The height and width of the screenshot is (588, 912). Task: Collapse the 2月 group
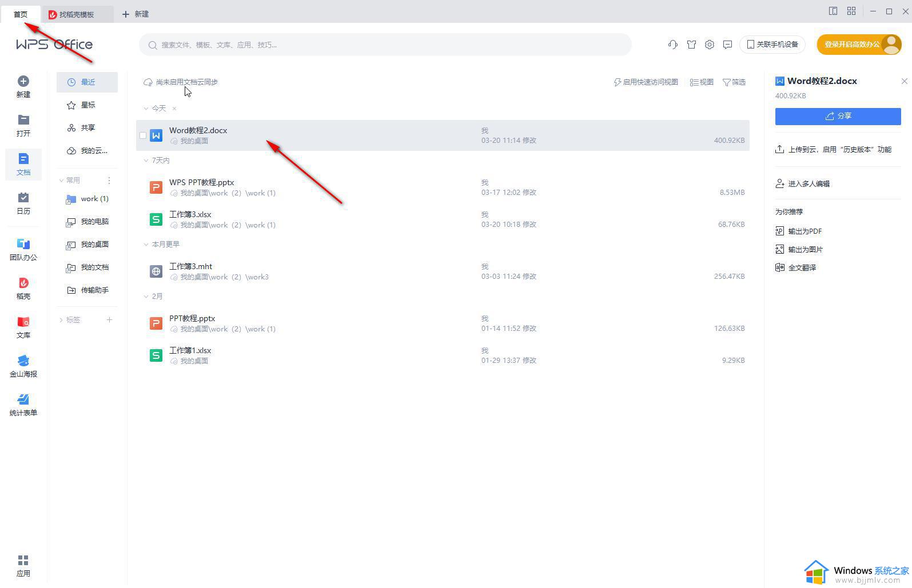[x=146, y=296]
